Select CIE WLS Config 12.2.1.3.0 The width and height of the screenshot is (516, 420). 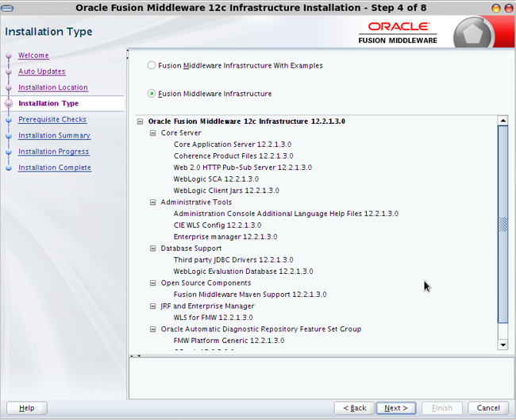218,225
